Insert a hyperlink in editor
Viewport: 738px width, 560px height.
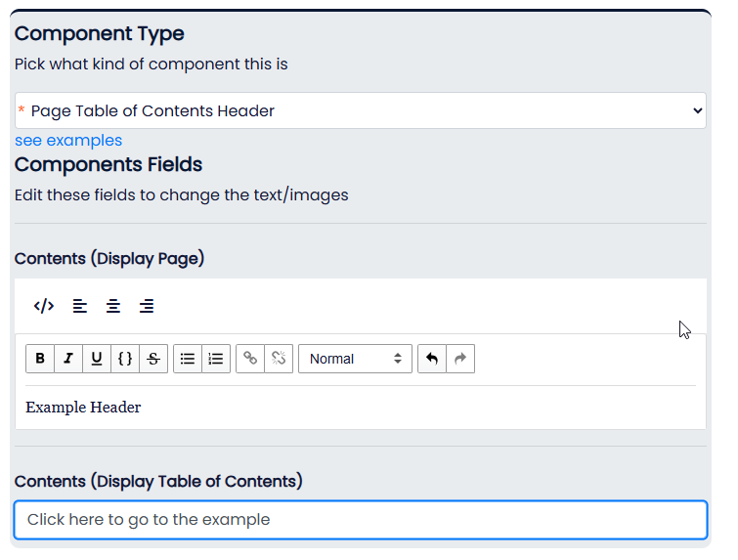250,359
